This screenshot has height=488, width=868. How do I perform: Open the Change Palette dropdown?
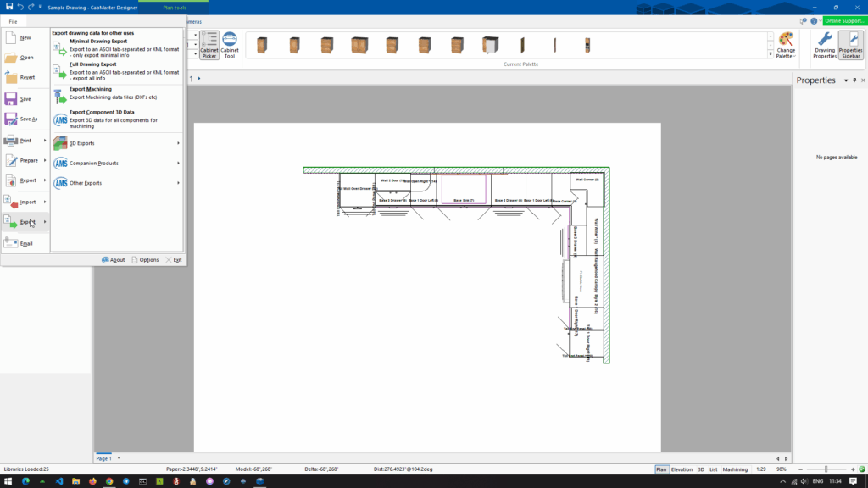[786, 45]
